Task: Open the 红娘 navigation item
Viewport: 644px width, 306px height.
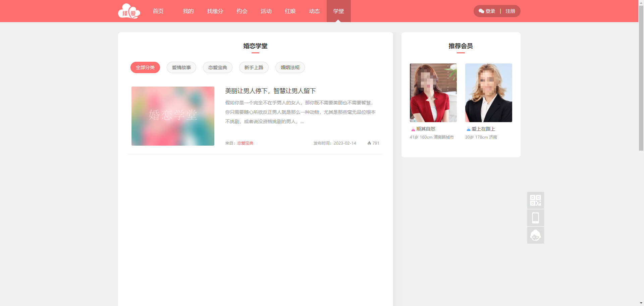Action: [290, 11]
